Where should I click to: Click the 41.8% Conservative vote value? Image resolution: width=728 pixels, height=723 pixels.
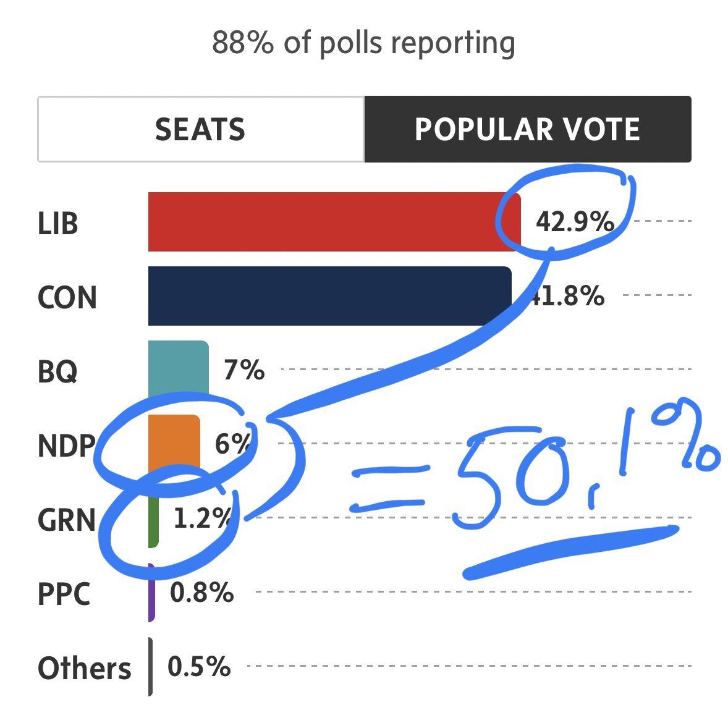pos(570,296)
